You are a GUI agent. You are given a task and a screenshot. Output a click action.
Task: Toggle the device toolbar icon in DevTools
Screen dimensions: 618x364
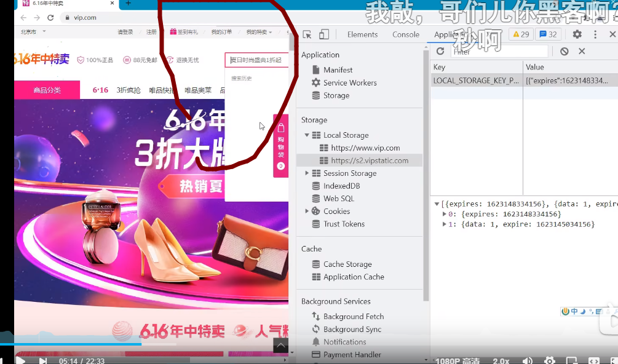[324, 34]
